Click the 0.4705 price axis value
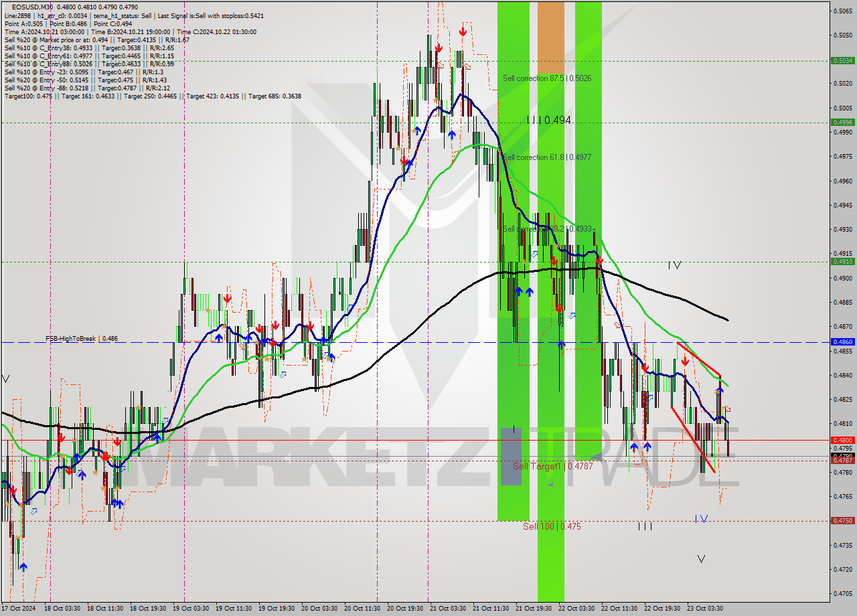The width and height of the screenshot is (857, 616). 843,593
